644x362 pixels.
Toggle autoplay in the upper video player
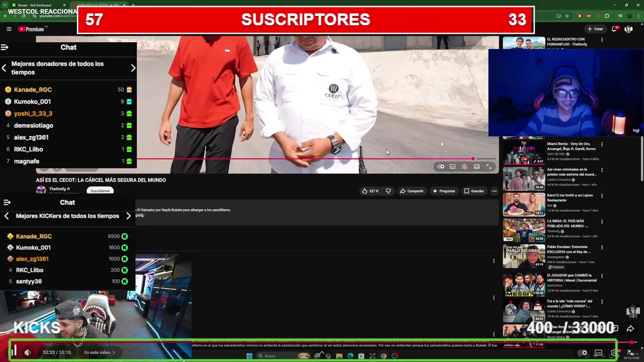[442, 166]
